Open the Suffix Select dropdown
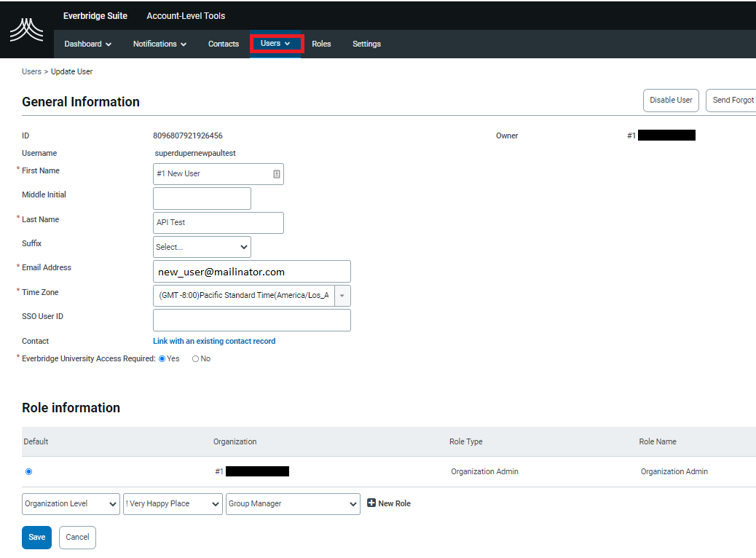This screenshot has width=756, height=558. (202, 247)
